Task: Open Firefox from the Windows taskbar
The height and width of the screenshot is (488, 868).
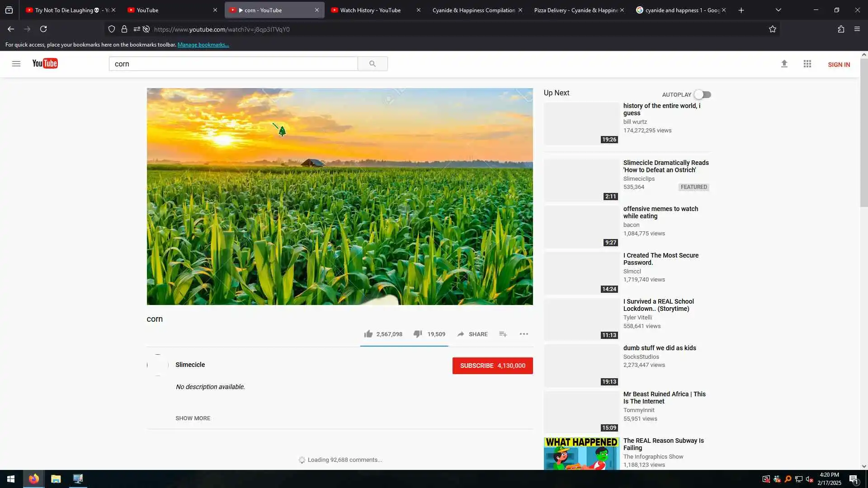Action: click(33, 479)
